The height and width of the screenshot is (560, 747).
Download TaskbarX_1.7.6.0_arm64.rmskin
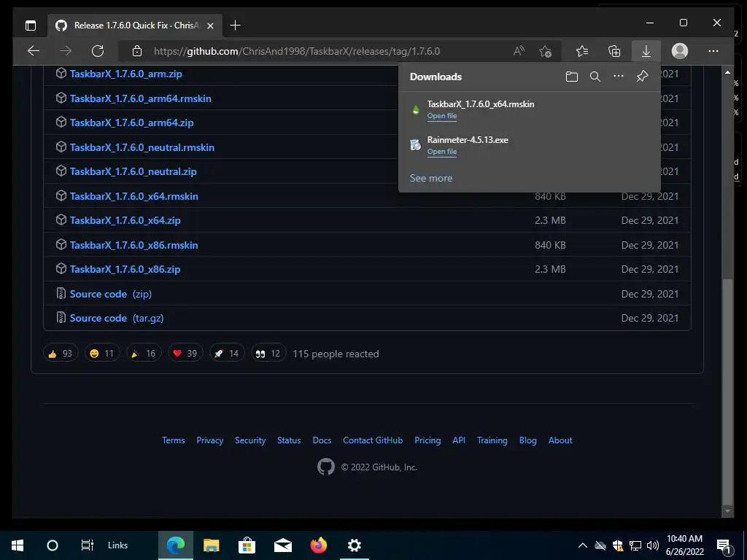pyautogui.click(x=141, y=98)
